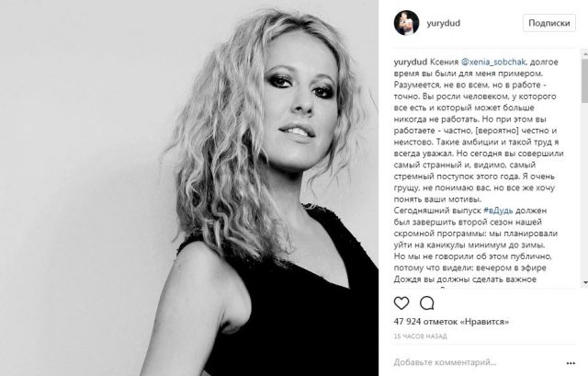Image resolution: width=588 pixels, height=376 pixels.
Task: Open the 15 часов назад timestamp
Action: point(420,336)
